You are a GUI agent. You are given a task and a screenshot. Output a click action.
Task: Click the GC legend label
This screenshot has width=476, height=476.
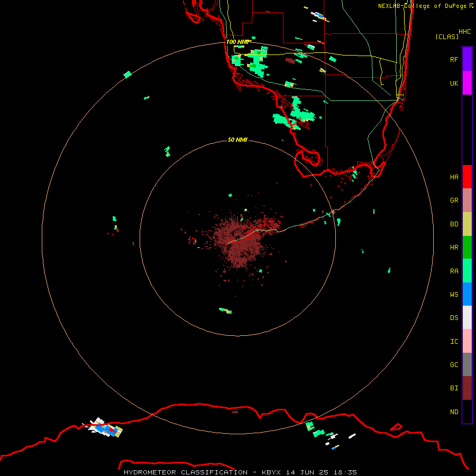(x=454, y=365)
